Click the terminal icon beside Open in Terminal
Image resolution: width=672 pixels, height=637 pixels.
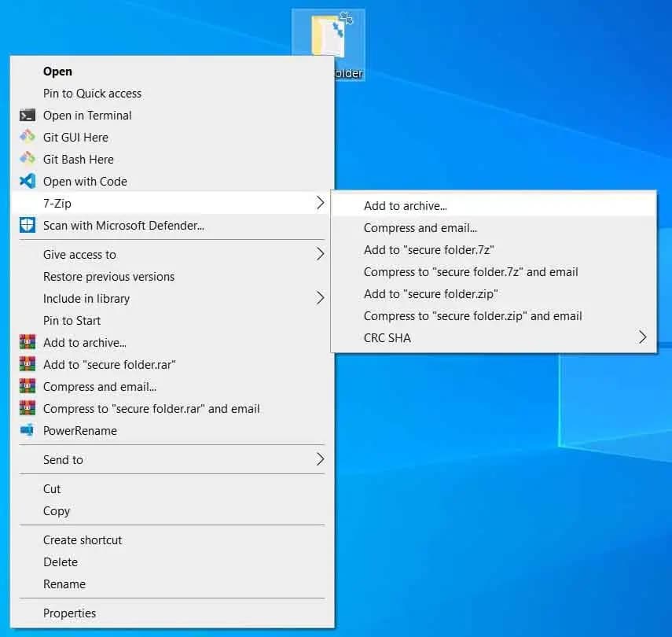point(28,116)
